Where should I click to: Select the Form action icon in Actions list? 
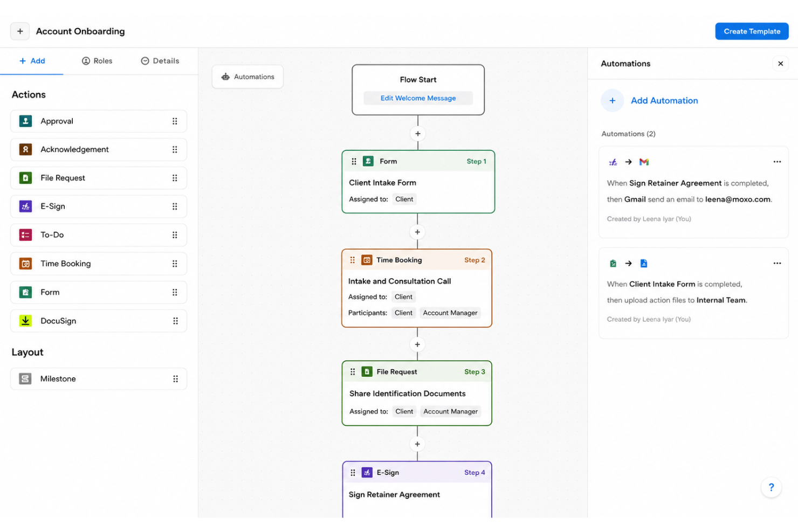click(x=25, y=292)
